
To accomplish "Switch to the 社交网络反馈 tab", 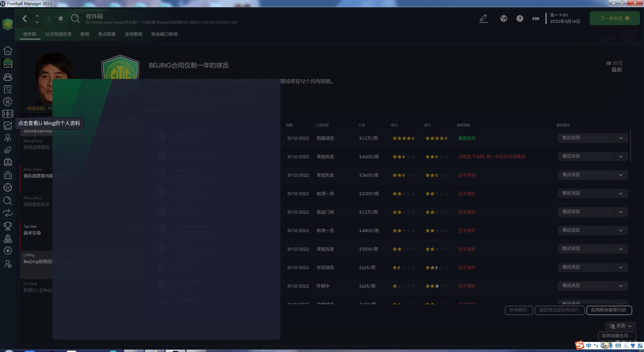I will tap(58, 34).
